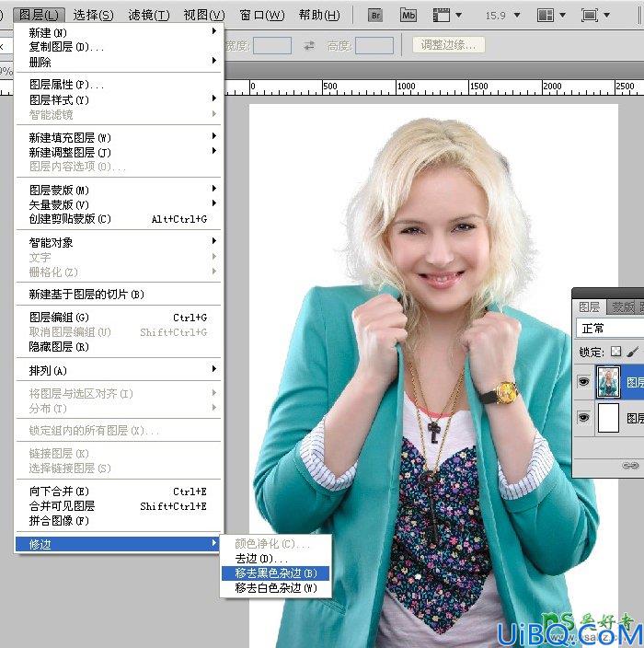This screenshot has width=644, height=648.
Task: Open the 滤镜(T) menu
Action: tap(149, 16)
